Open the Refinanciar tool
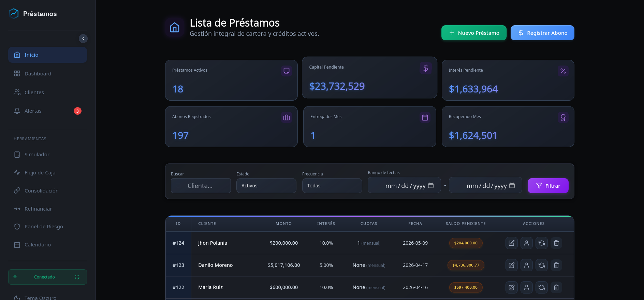This screenshot has height=300, width=644. coord(47,209)
